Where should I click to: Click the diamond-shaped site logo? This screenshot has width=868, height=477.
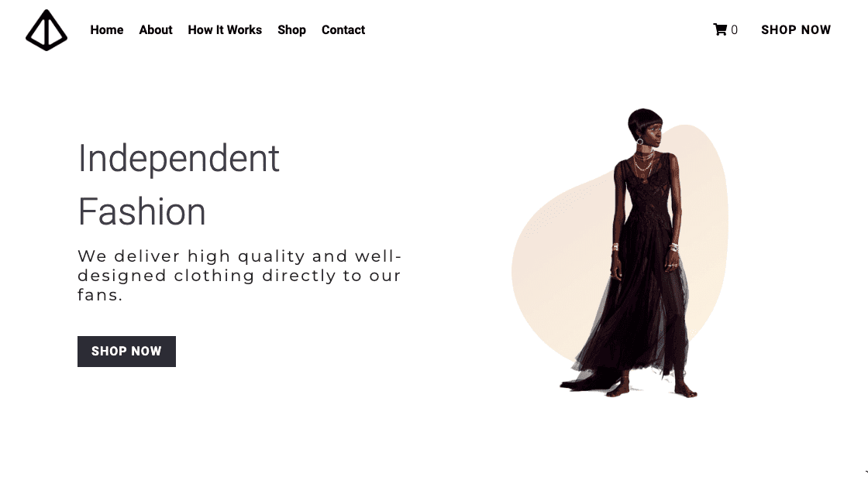pos(46,30)
